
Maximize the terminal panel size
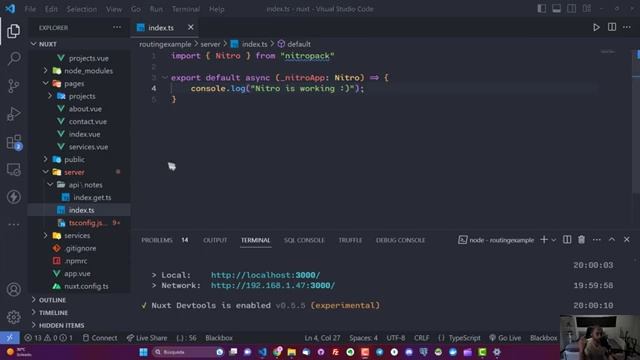[x=611, y=240]
